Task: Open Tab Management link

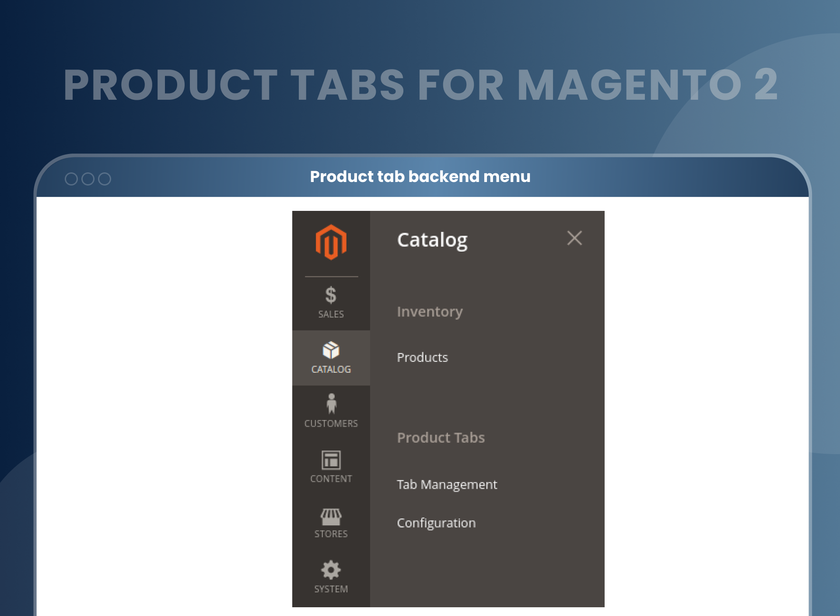Action: tap(447, 485)
